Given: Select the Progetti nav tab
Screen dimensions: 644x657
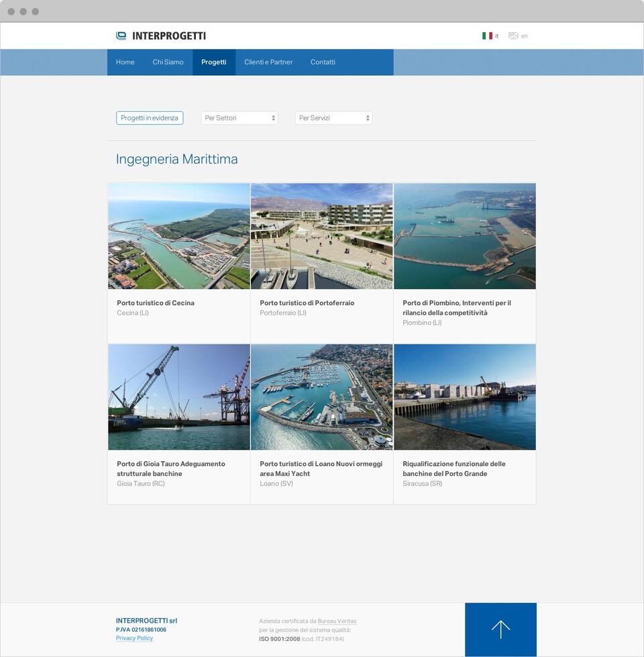Looking at the screenshot, I should tap(214, 62).
